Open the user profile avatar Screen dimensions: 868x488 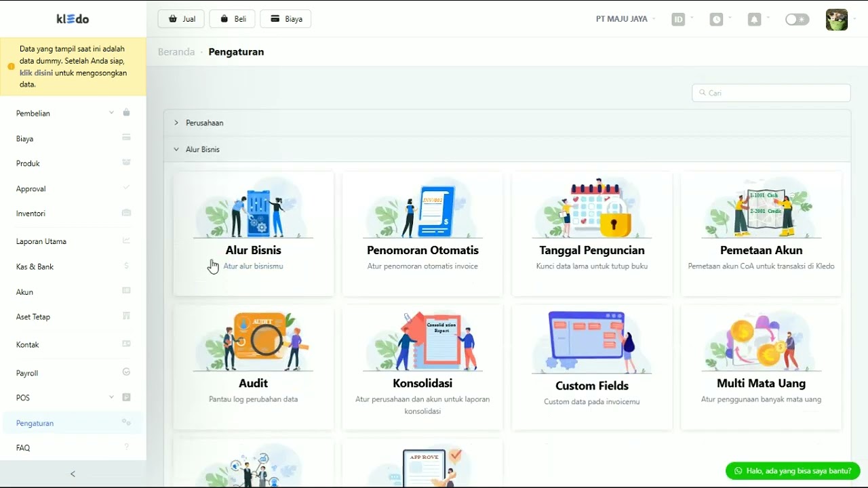tap(837, 20)
